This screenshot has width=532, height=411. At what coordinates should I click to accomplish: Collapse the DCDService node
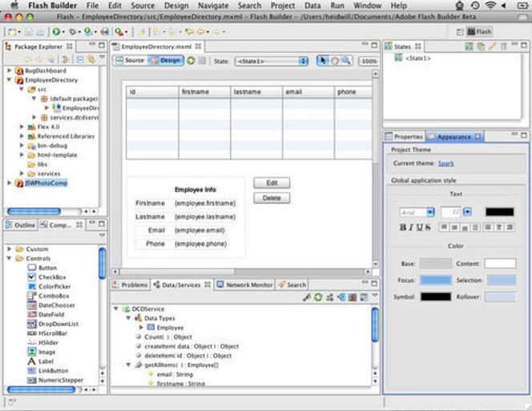click(116, 308)
